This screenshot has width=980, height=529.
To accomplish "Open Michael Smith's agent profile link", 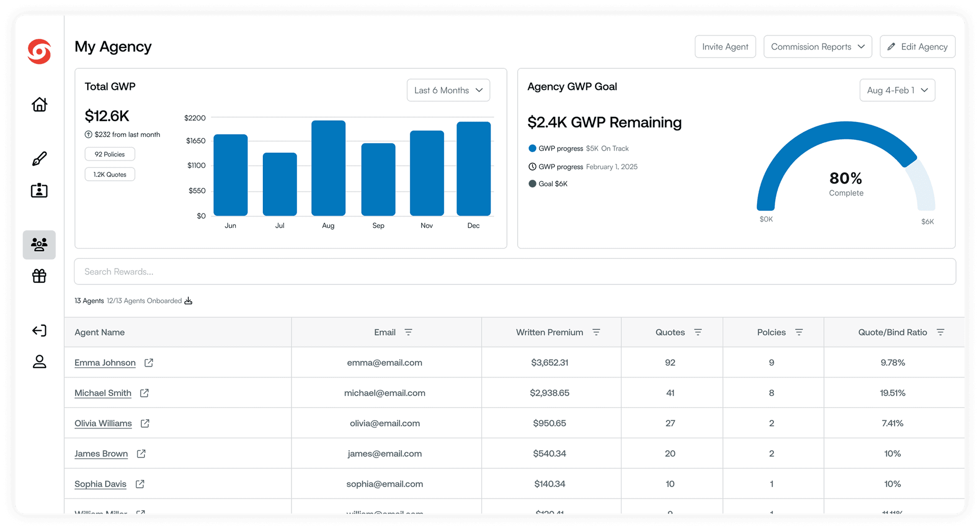I will (x=103, y=393).
